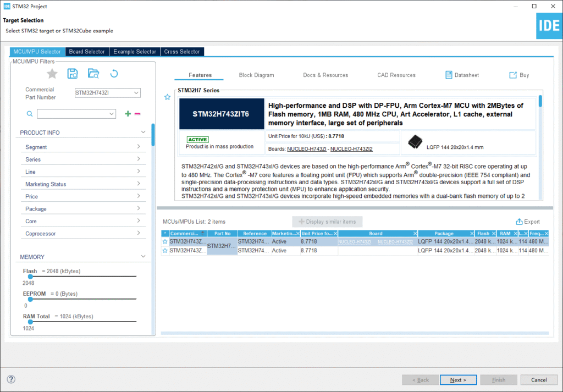
Task: Click the Next button
Action: (458, 380)
